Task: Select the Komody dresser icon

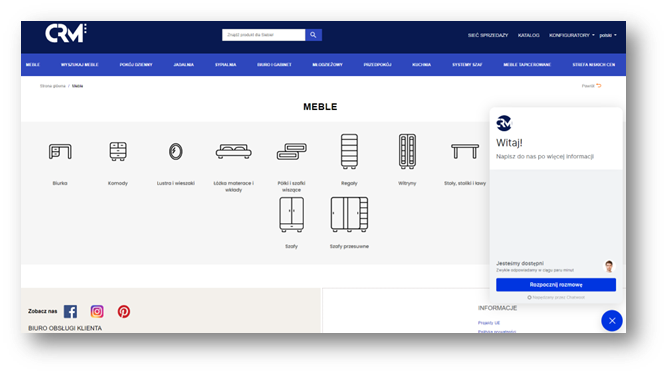Action: tap(118, 151)
